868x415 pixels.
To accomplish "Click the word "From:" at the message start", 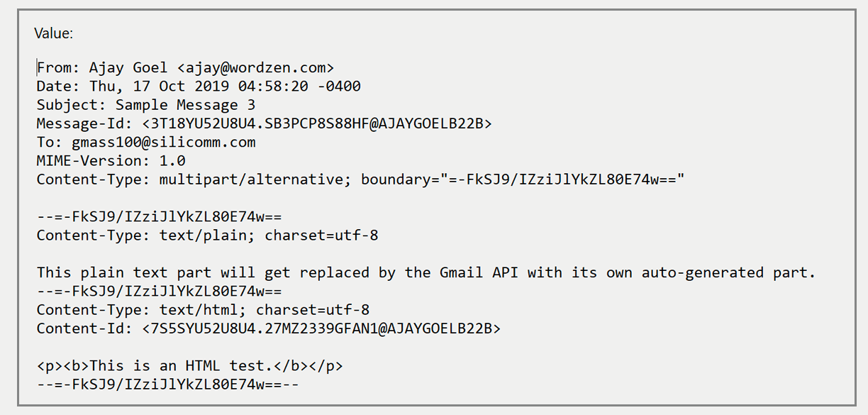I will coord(58,68).
